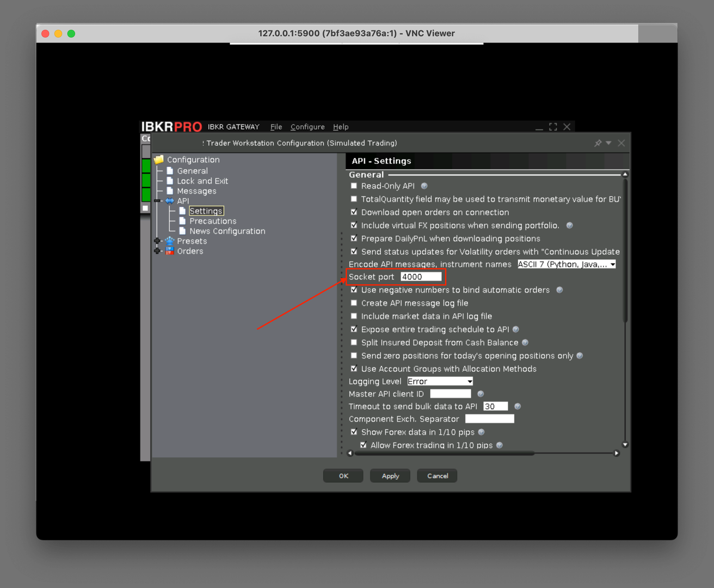Toggle Use negative numbers to bind automatic orders
This screenshot has height=588, width=714.
(354, 290)
